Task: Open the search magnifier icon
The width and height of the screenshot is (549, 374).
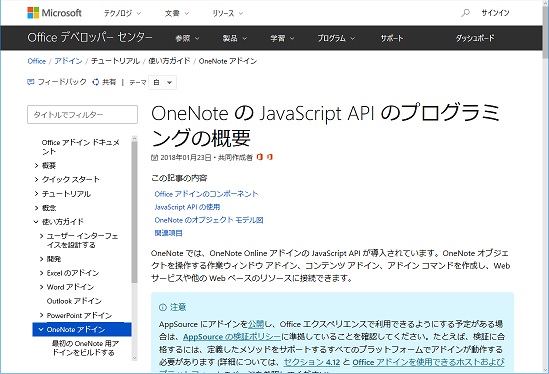Action: click(465, 13)
